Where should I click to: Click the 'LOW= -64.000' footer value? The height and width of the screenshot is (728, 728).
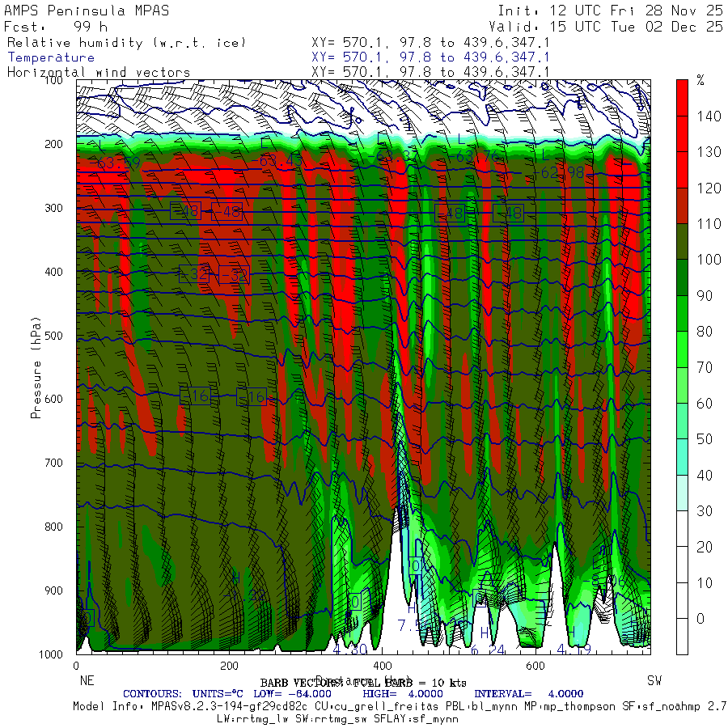pyautogui.click(x=292, y=694)
